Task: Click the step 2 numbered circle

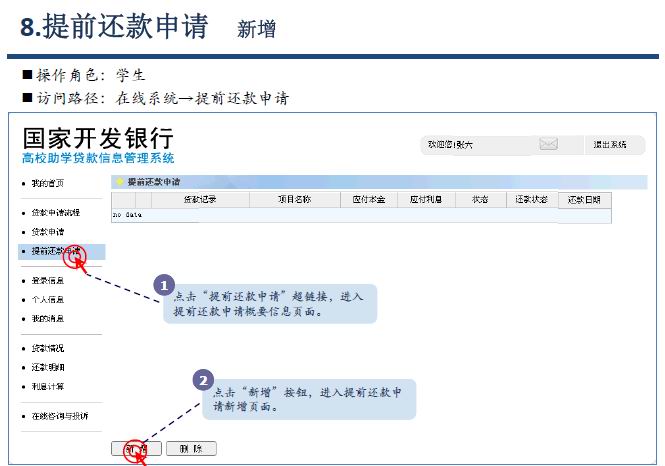Action: pos(203,380)
